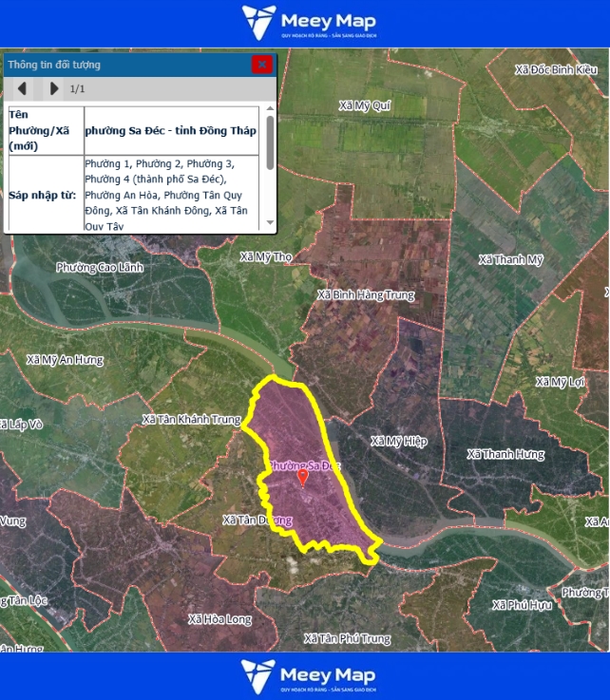Select Xã Mỹ Hiệp region on map
This screenshot has height=700, width=610.
click(x=399, y=442)
